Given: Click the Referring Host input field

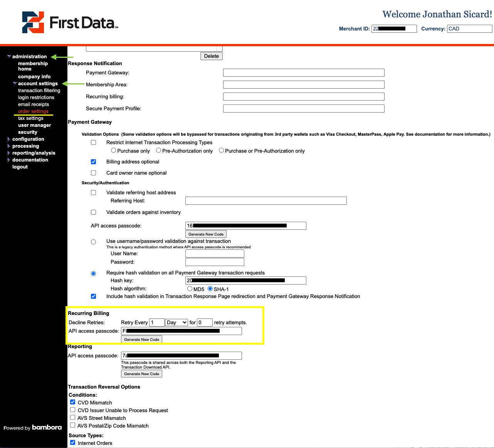Looking at the screenshot, I should point(266,200).
